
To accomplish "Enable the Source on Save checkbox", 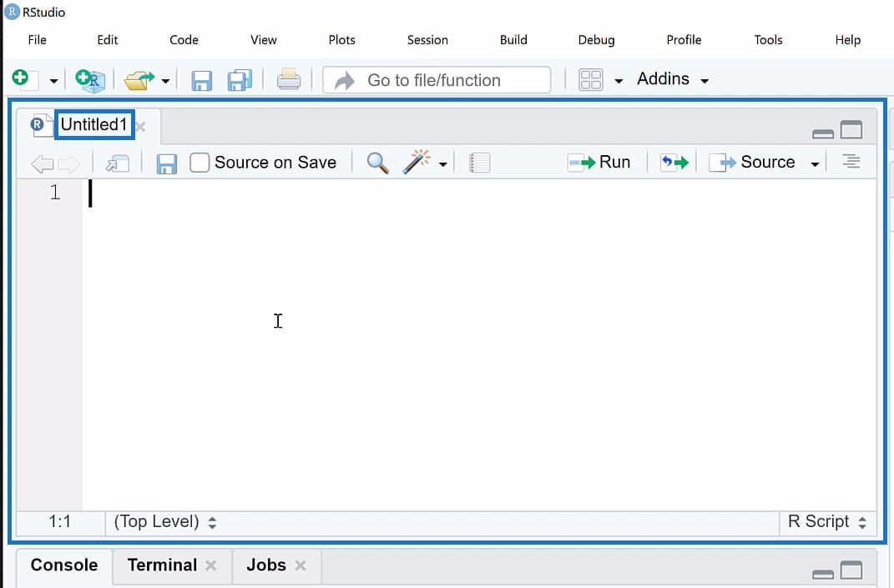I will tap(200, 163).
